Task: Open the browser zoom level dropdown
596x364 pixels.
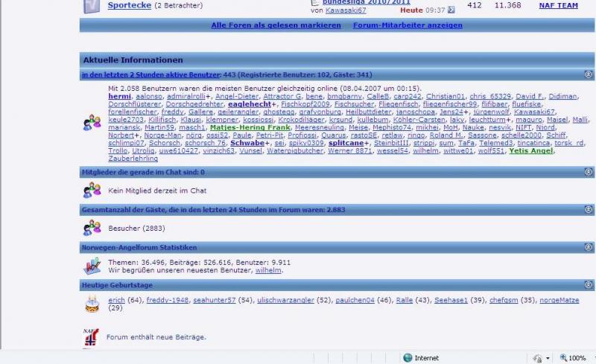Action: (x=574, y=358)
